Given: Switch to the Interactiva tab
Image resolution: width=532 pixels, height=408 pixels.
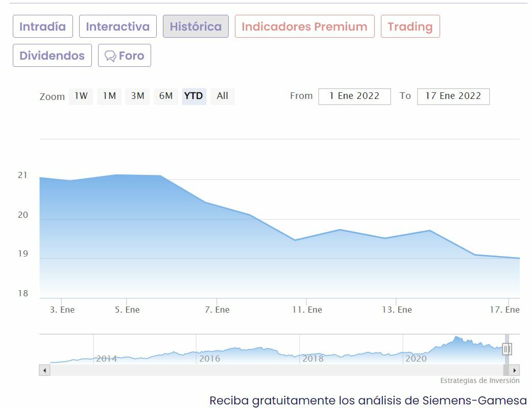Looking at the screenshot, I should [118, 27].
